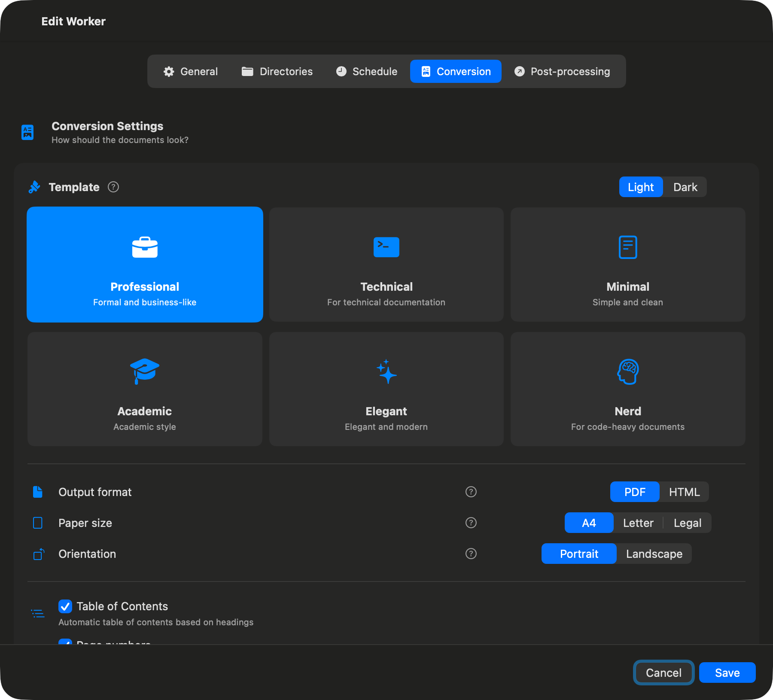Select the Light template theme
Viewport: 773px width, 700px height.
641,187
